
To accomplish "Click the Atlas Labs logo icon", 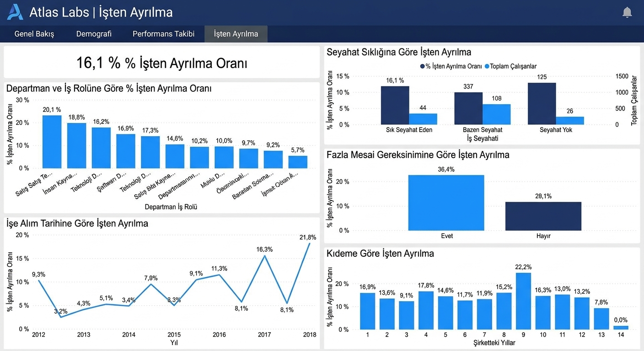I will click(15, 12).
